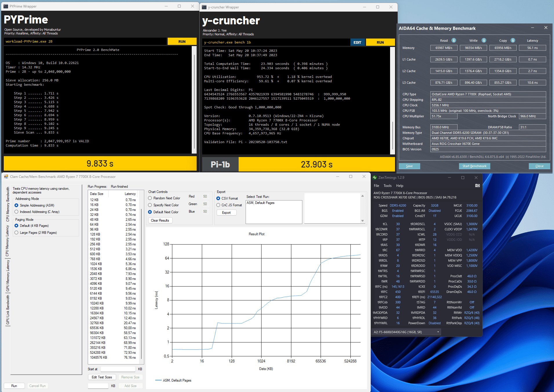The image size is (554, 392).
Task: Click the L3 Cache Latency value 10.6 ns
Action: 532,83
